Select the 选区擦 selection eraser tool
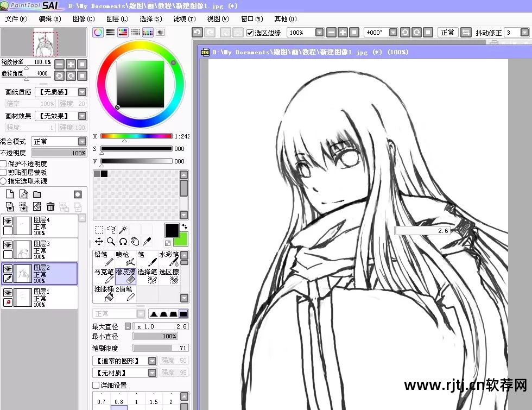 pos(169,276)
